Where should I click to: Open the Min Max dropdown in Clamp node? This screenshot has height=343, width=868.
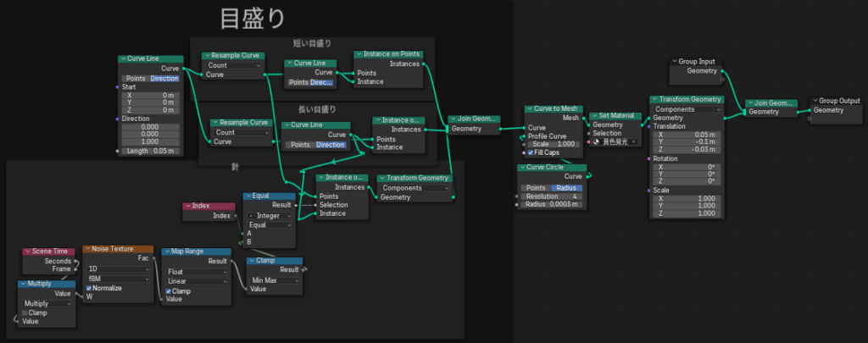[273, 279]
